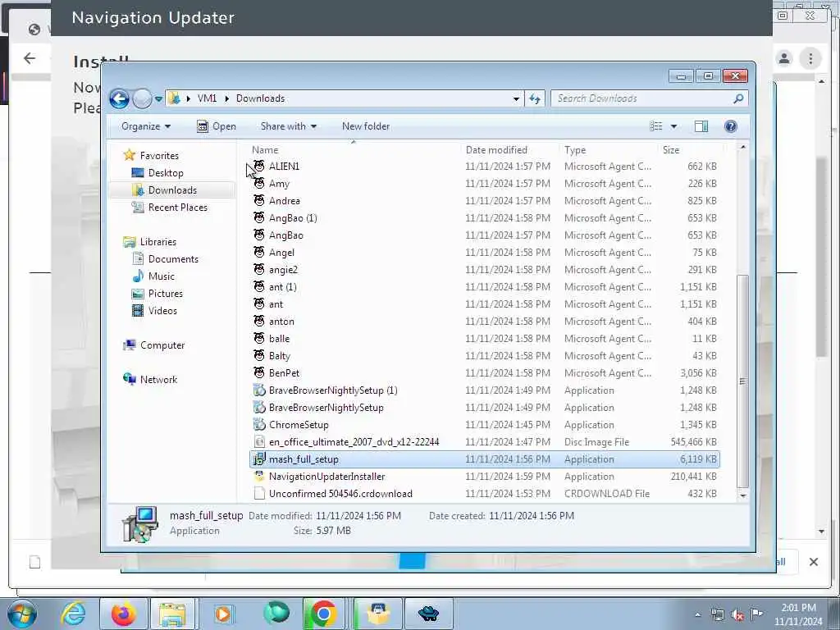The image size is (840, 630).
Task: Toggle the preview pane icon
Action: [x=701, y=126]
